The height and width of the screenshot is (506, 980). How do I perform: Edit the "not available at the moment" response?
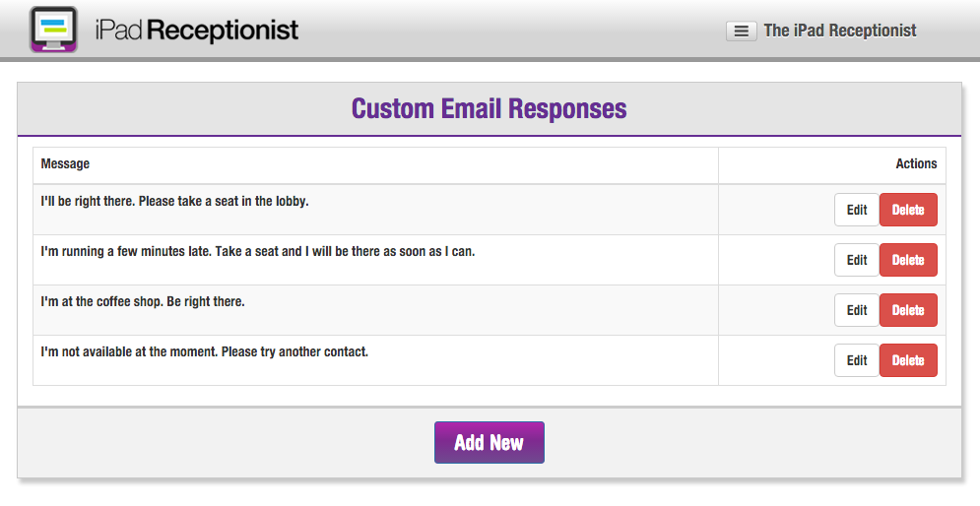tap(856, 360)
